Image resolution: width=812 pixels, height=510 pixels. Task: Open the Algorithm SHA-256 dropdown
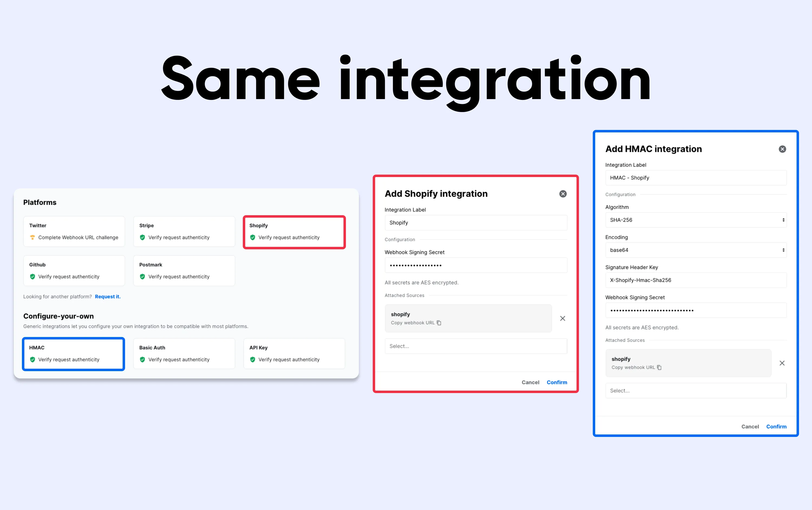[696, 220]
